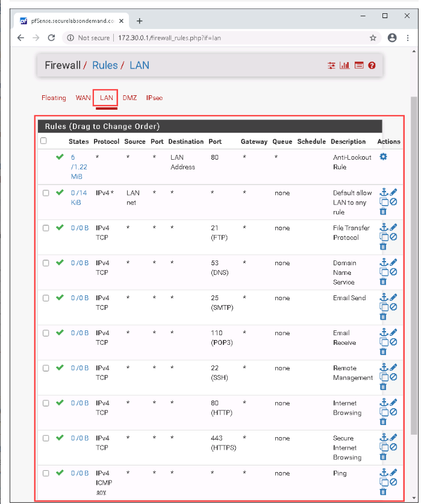Click the vertical page scrollbar thumb
Viewport: 427px width, 504px height.
(x=414, y=265)
